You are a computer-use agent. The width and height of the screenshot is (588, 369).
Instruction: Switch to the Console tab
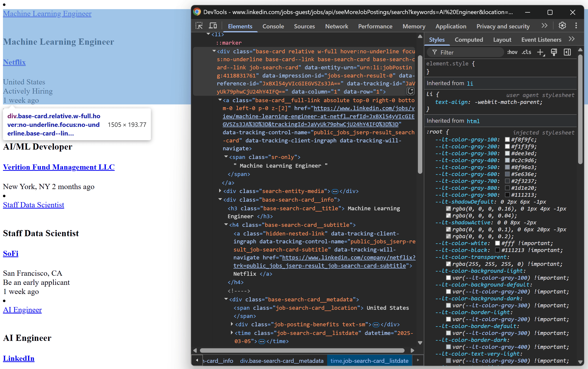(273, 26)
